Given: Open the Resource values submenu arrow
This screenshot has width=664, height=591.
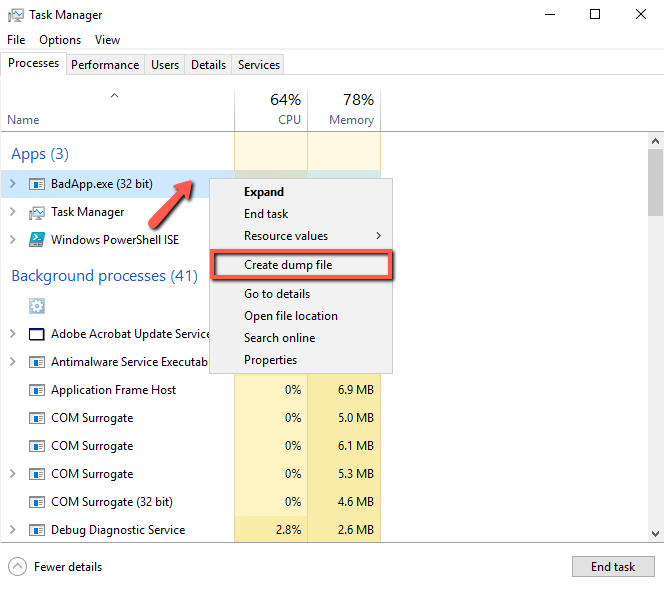Looking at the screenshot, I should [x=379, y=236].
